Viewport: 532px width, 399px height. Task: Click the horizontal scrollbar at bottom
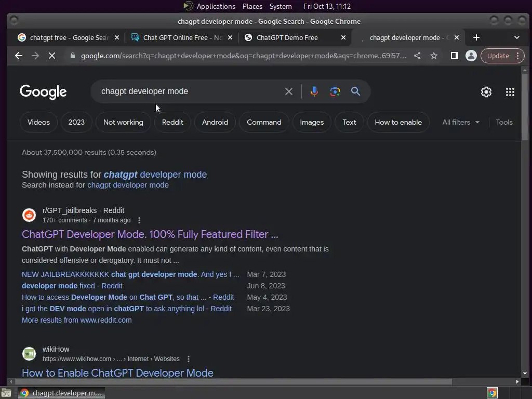click(x=232, y=382)
